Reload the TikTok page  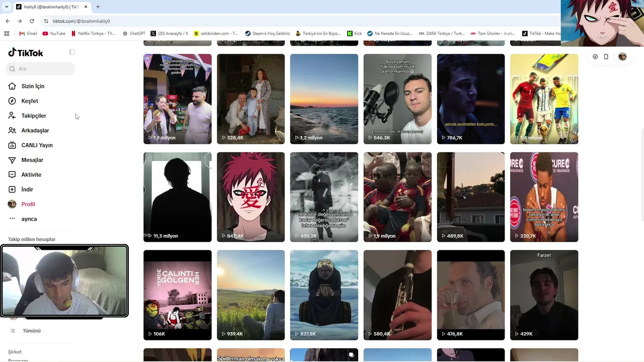tap(32, 21)
